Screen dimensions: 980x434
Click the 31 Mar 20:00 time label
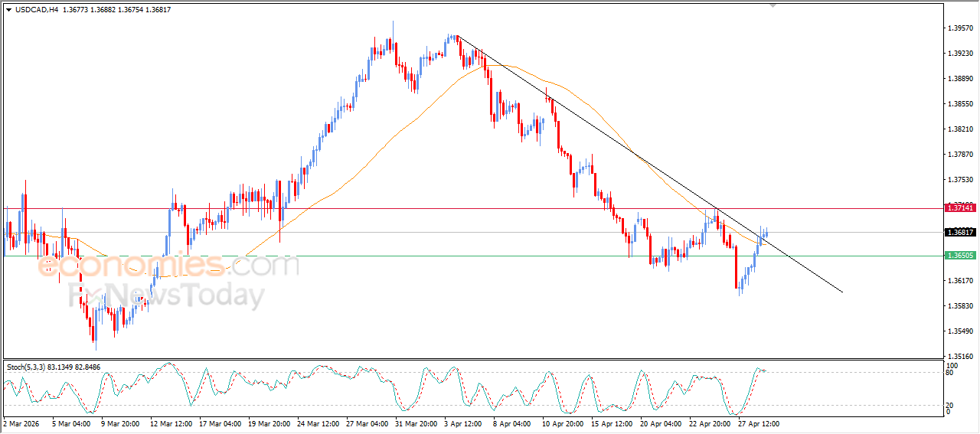tap(415, 423)
